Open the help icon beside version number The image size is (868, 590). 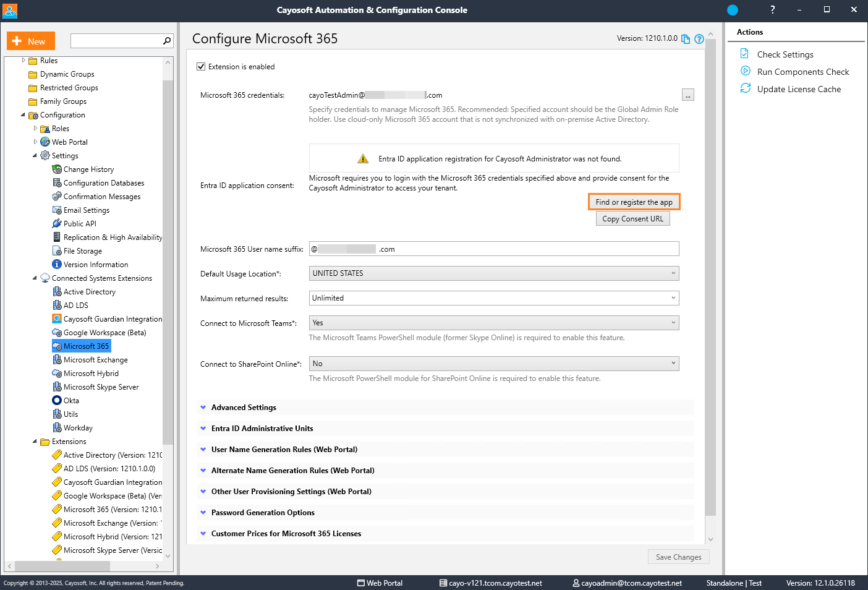[x=699, y=39]
